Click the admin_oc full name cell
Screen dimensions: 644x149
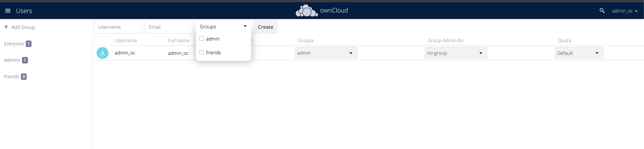tap(178, 53)
